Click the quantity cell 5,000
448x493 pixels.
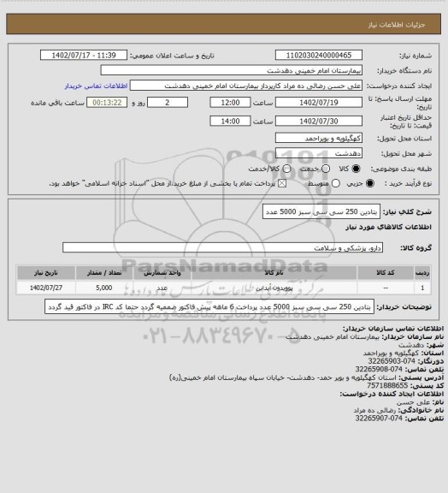[104, 288]
